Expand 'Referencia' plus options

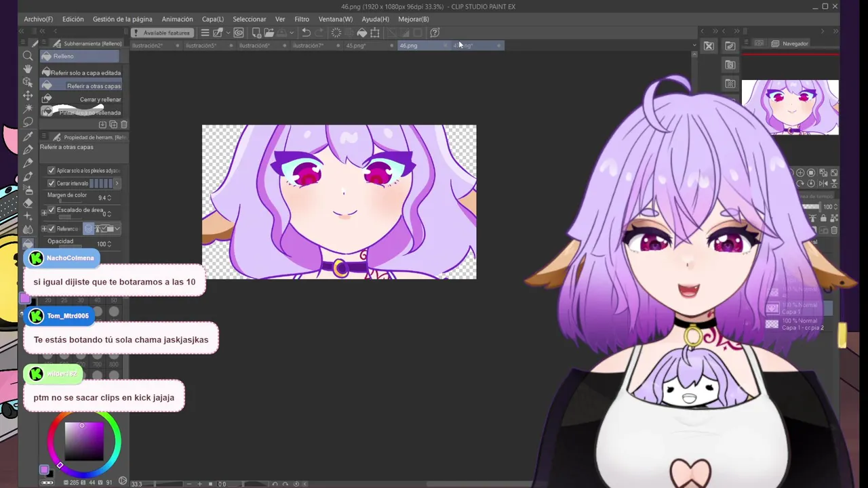tap(44, 229)
